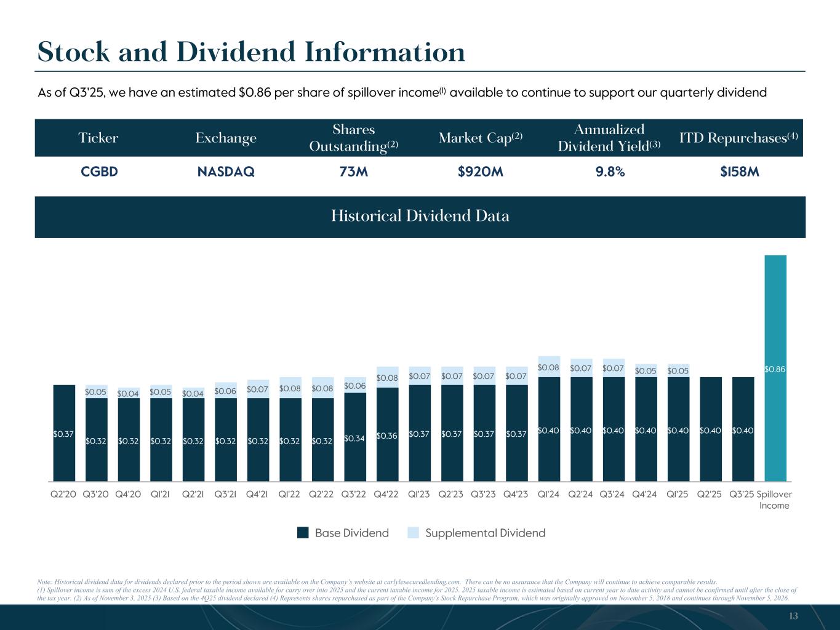Select the $920M market cap value
840x630 pixels.
481,172
